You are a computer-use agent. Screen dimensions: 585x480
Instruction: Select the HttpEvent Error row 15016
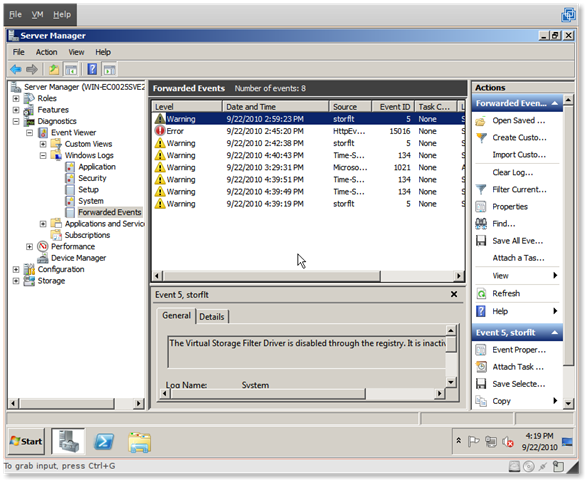(309, 131)
